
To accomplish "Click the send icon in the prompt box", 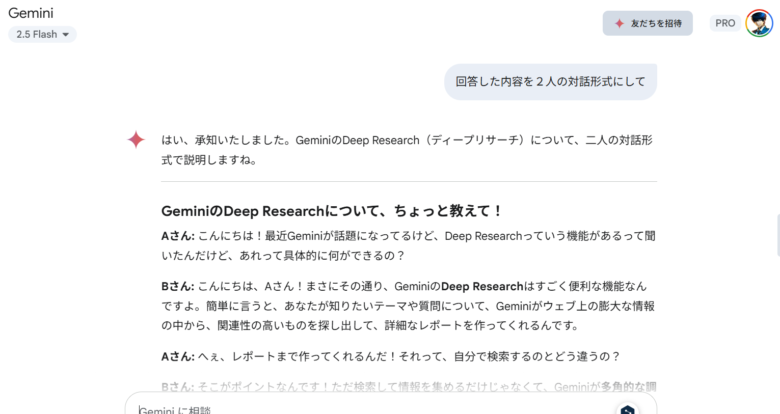I will (x=627, y=410).
